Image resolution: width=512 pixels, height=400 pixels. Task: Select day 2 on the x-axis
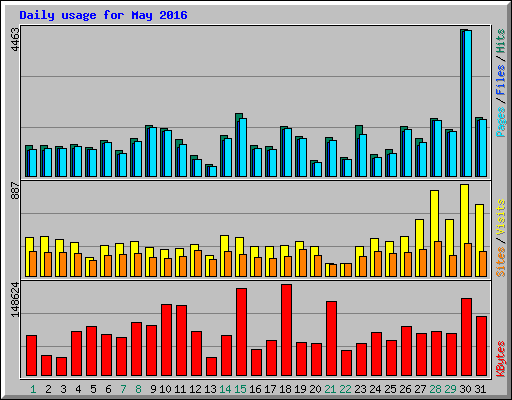pos(48,389)
